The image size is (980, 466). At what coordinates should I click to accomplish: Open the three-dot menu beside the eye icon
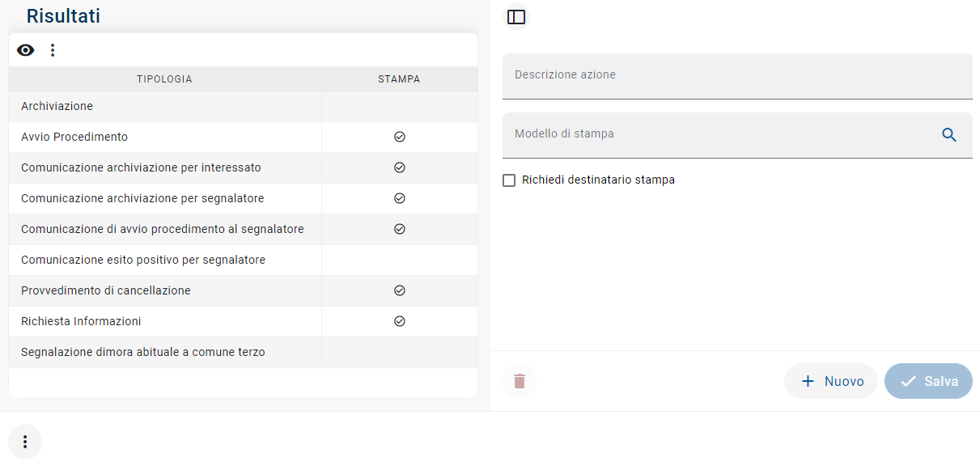(x=53, y=50)
